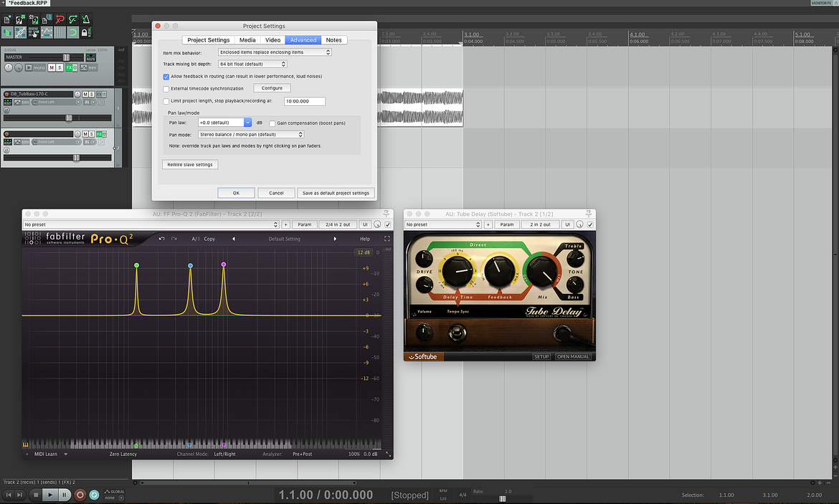Click Configure timecode button
Viewport: 839px width, 504px height.
[x=272, y=88]
